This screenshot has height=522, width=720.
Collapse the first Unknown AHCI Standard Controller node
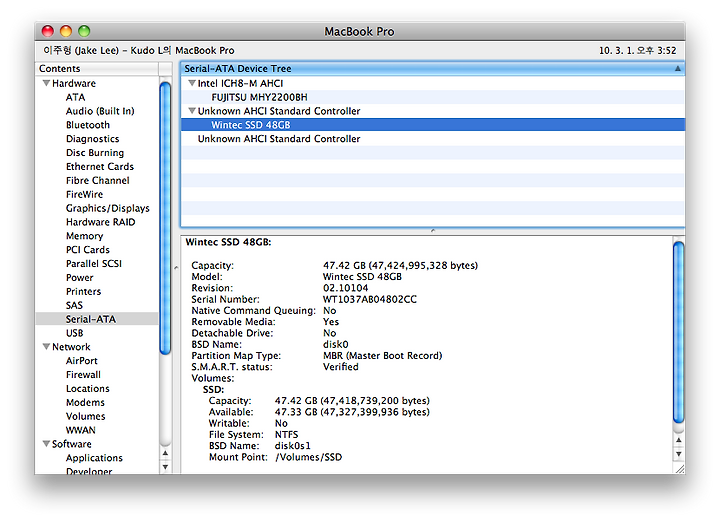click(192, 111)
